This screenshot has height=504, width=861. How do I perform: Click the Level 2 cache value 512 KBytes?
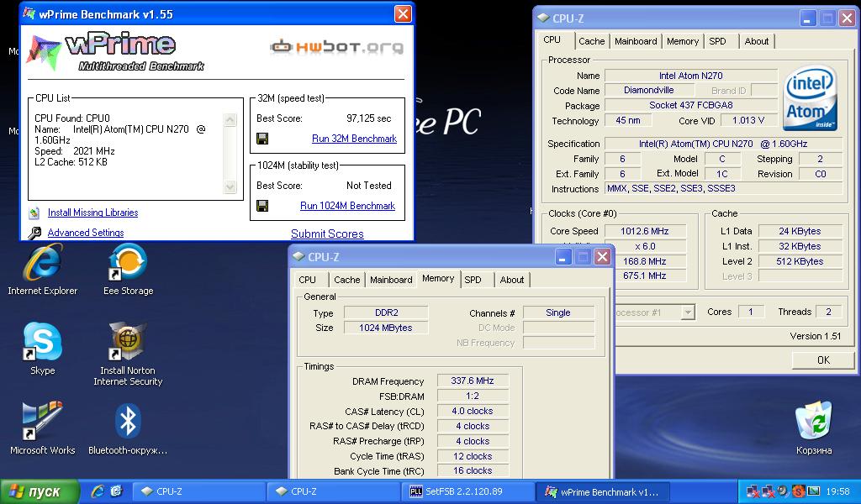(800, 261)
